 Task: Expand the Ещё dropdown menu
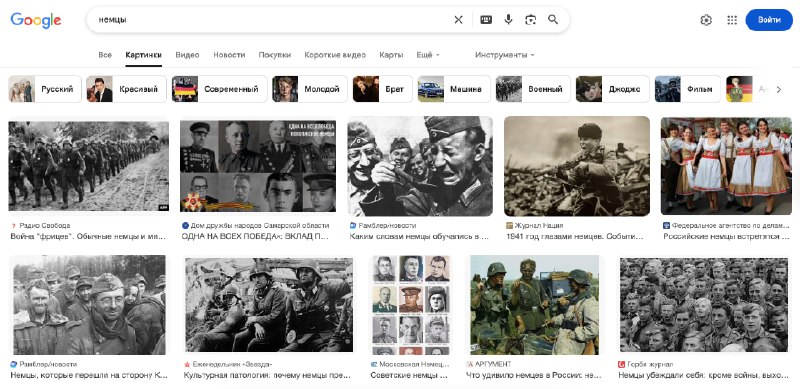pos(428,55)
